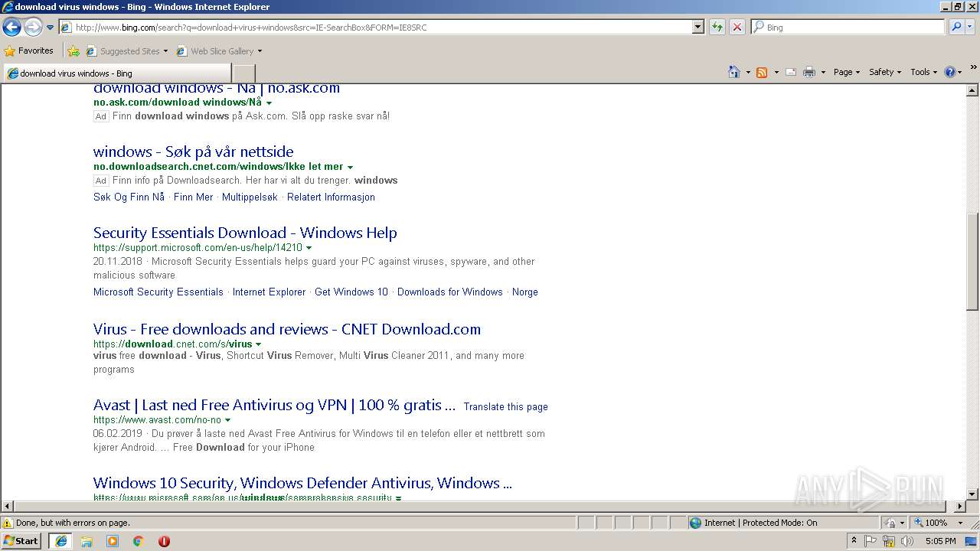The width and height of the screenshot is (980, 551).
Task: Open Avast Free Antivirus result
Action: click(274, 405)
